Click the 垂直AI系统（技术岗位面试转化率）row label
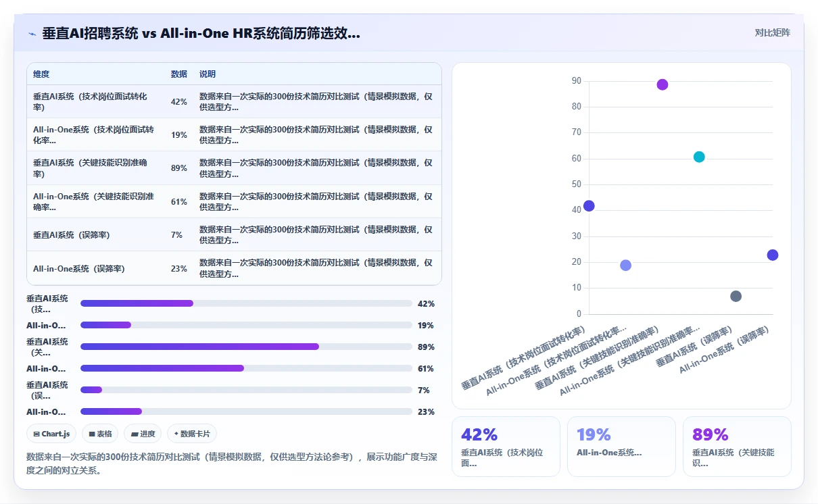Viewport: 818px width, 504px height. coord(90,102)
